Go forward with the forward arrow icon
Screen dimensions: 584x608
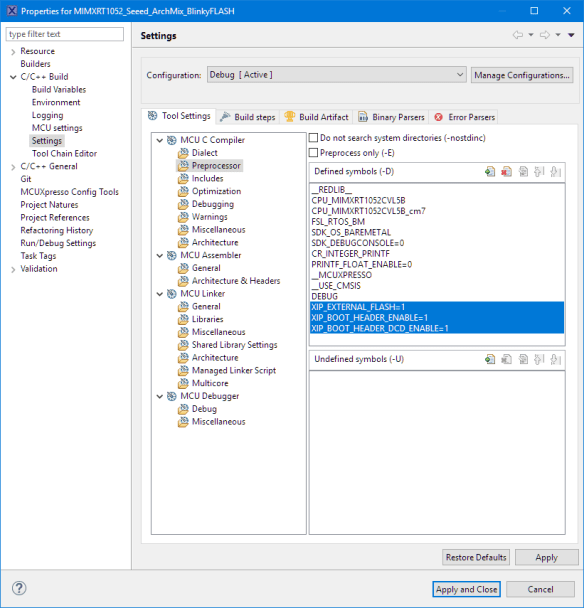(545, 35)
